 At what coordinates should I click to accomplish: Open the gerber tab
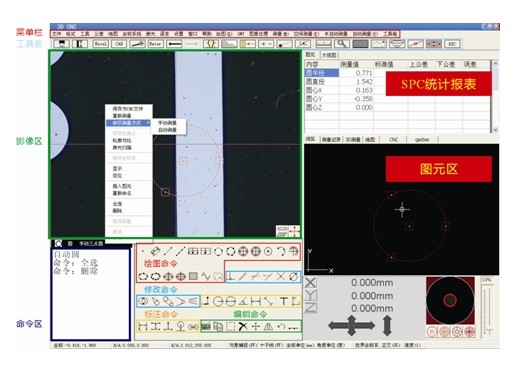(422, 139)
